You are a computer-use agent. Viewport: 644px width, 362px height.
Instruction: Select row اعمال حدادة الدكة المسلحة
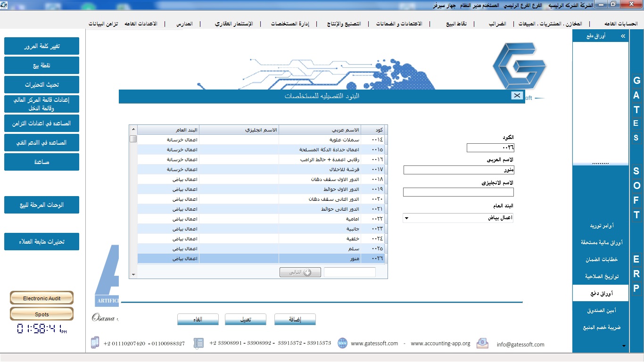coord(261,149)
